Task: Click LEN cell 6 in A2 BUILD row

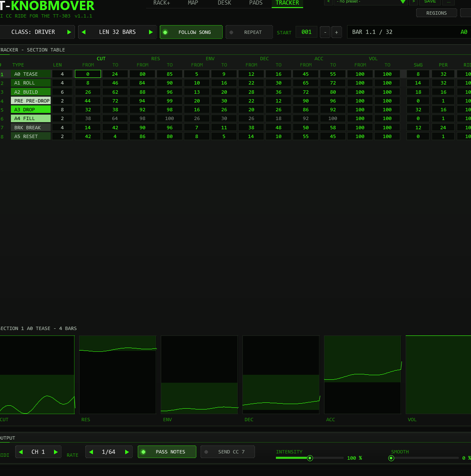Action: (62, 92)
